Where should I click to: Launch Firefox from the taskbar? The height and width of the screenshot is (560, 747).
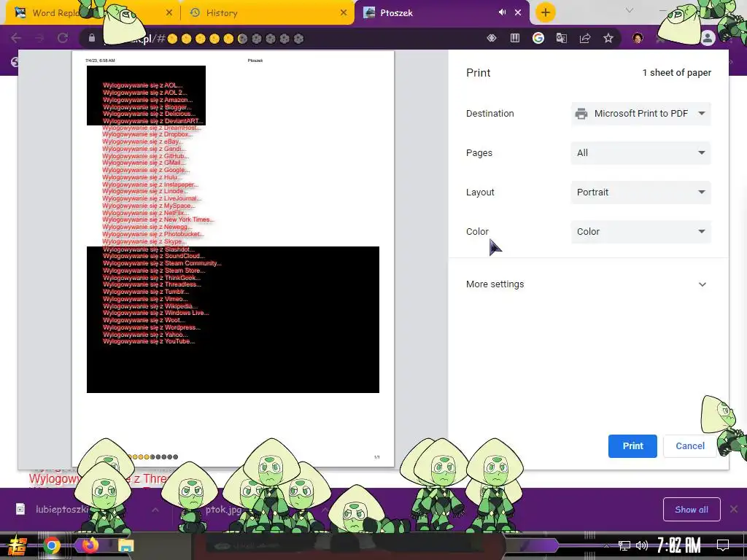[89, 545]
